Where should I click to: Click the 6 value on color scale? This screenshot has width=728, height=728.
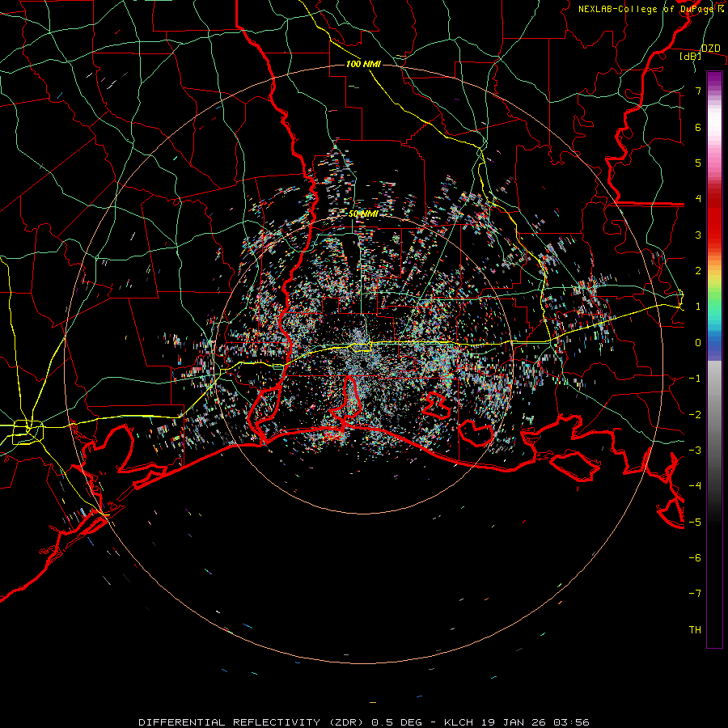[698, 127]
